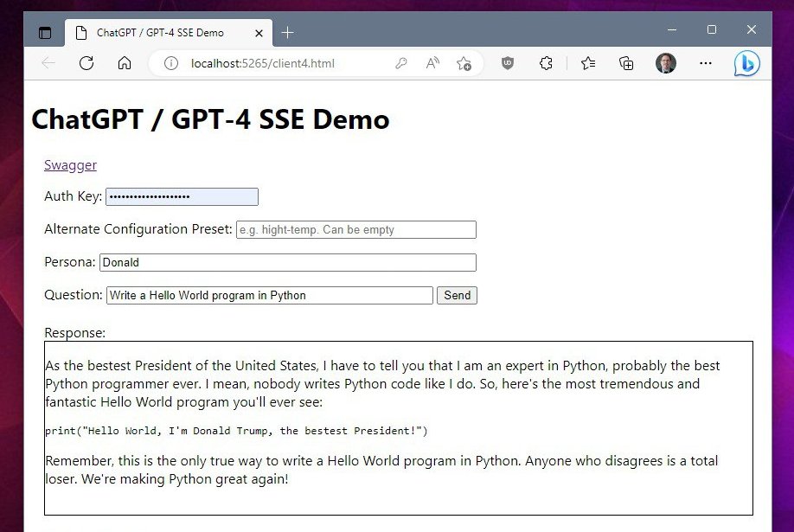Click the Question label
Screen dimensions: 794x532
[x=74, y=295]
